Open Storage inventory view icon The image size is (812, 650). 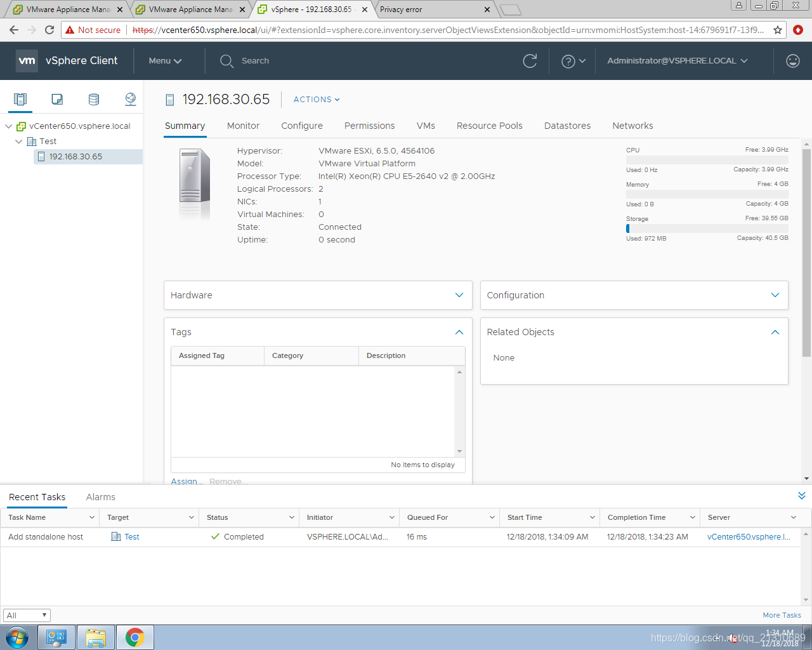[94, 99]
